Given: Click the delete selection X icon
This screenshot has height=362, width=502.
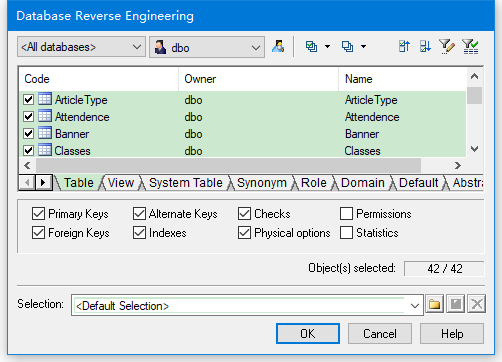Looking at the screenshot, I should tap(477, 304).
